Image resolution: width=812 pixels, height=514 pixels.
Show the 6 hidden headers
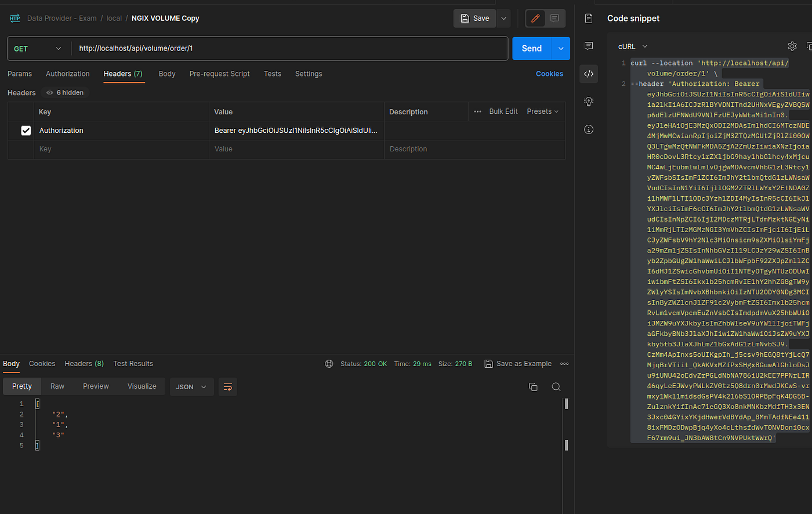pyautogui.click(x=65, y=93)
